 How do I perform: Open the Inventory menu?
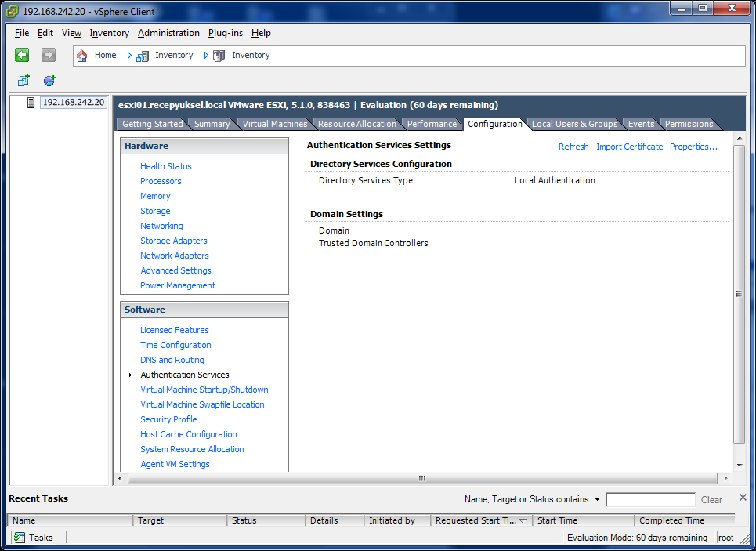coord(110,33)
